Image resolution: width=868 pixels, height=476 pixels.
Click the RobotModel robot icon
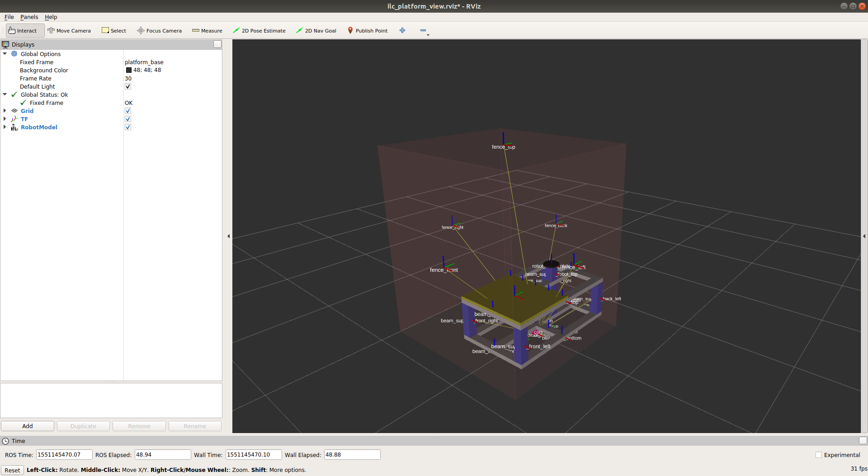(x=14, y=127)
